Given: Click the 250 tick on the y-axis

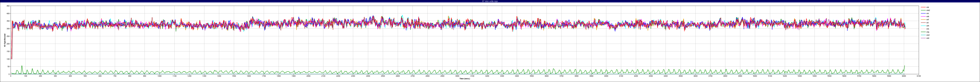Looking at the screenshot, I should coord(8,36).
